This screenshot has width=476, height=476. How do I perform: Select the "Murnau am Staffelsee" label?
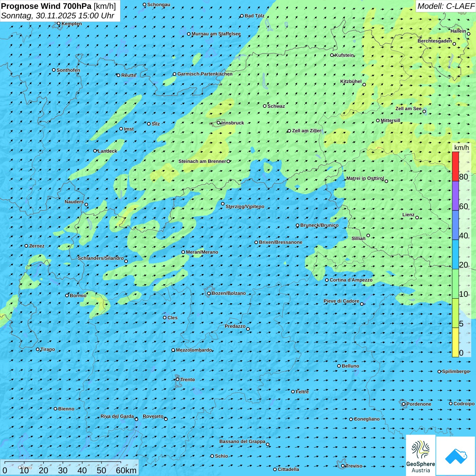tap(216, 34)
